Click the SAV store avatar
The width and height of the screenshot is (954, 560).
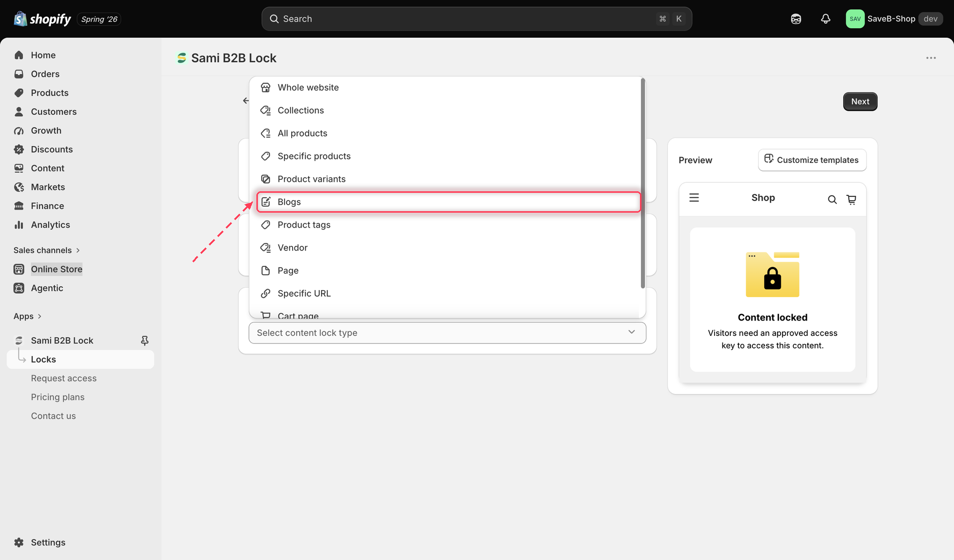tap(855, 19)
